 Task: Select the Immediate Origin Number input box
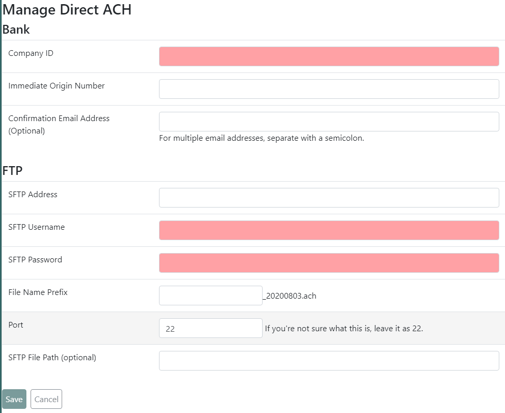click(329, 89)
